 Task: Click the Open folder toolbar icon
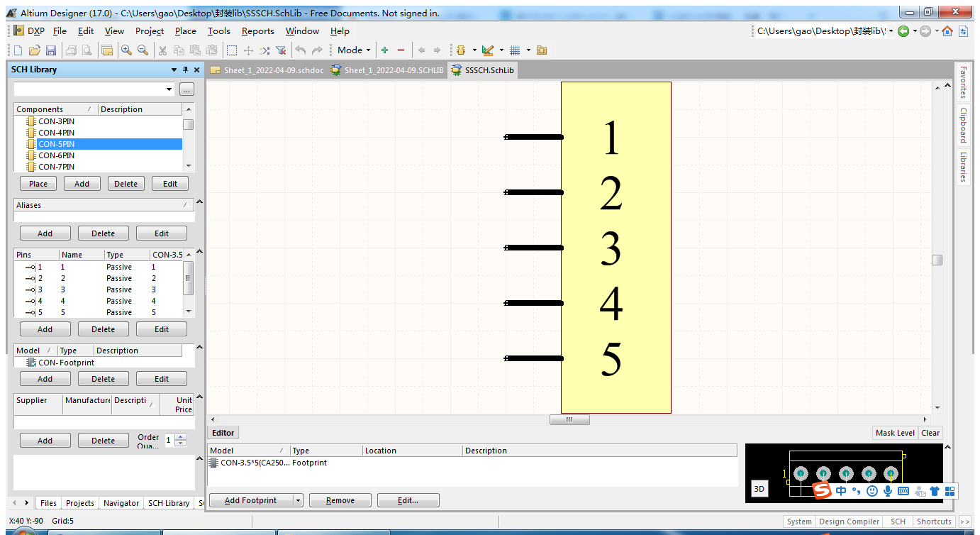click(34, 50)
